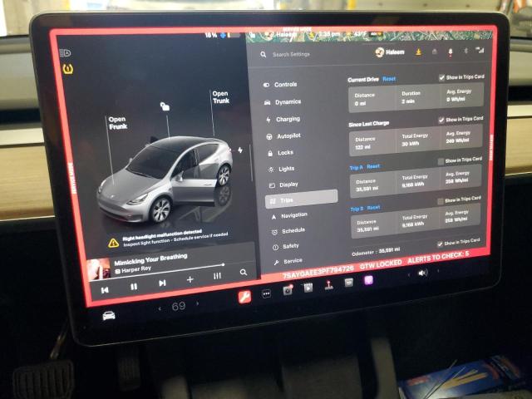Open the Controls menu
Viewport: 532px width, 399px height.
click(x=280, y=85)
